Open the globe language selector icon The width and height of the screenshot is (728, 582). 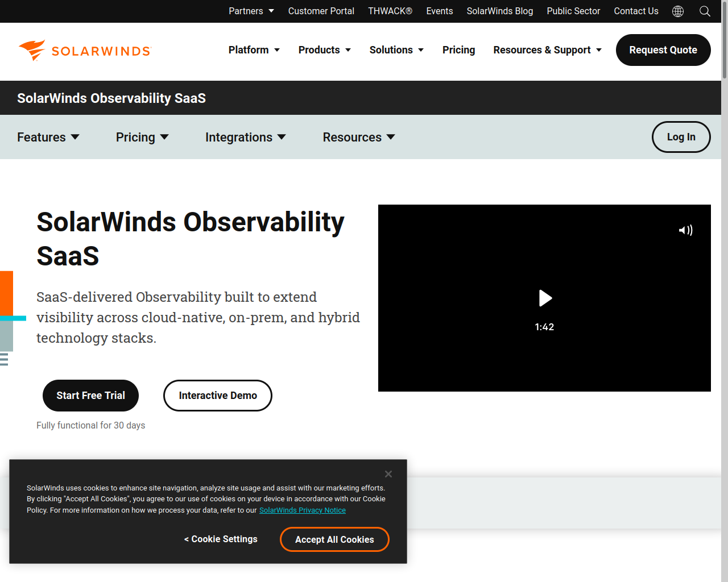(678, 11)
